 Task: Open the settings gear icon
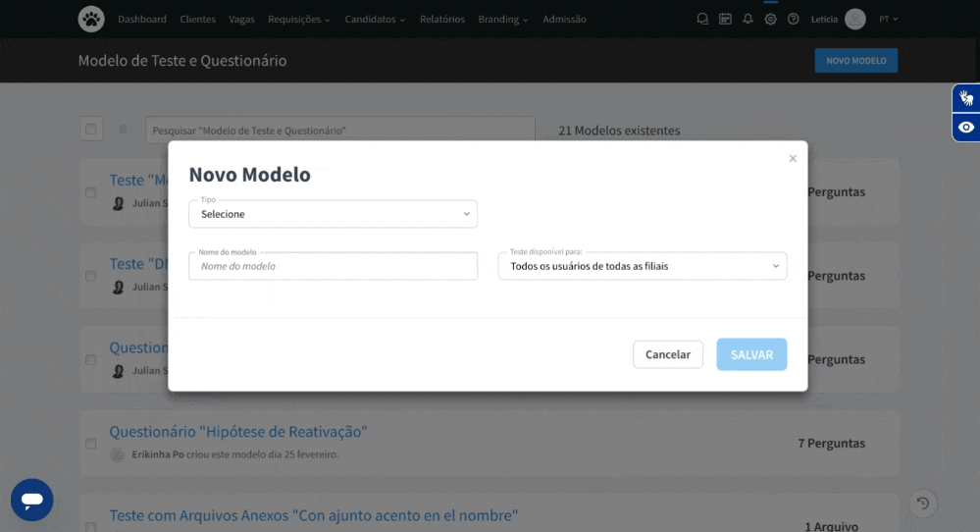pyautogui.click(x=771, y=20)
